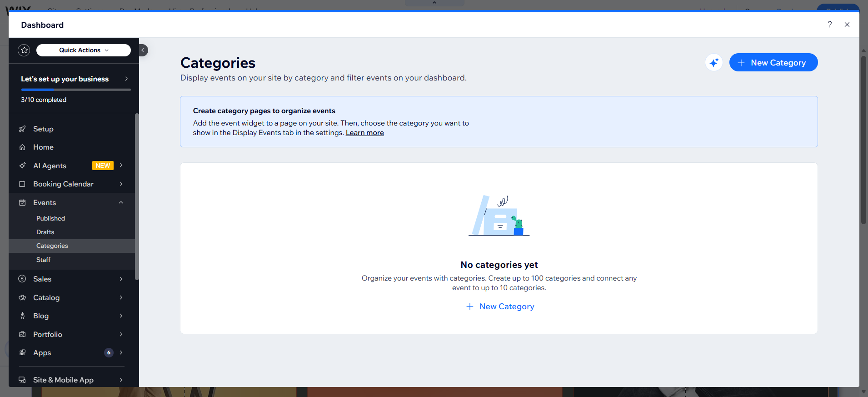Click the Events calendar icon
Viewport: 868px width, 397px height.
pos(22,202)
